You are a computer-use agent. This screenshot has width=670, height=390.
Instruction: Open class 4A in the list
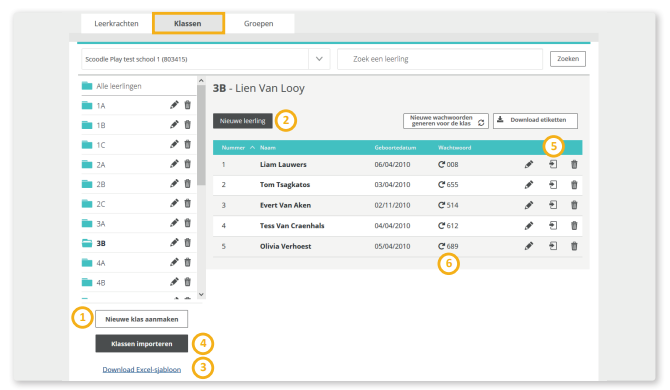tap(101, 263)
